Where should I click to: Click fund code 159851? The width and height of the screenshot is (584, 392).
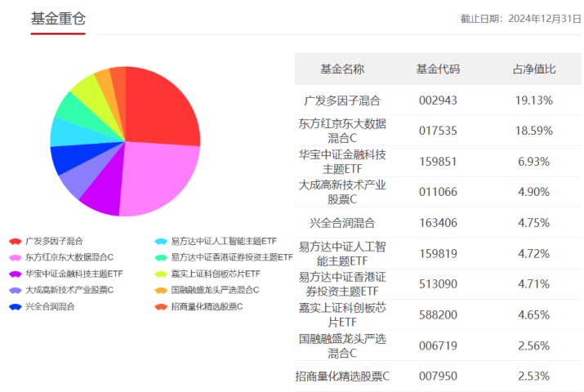(438, 162)
